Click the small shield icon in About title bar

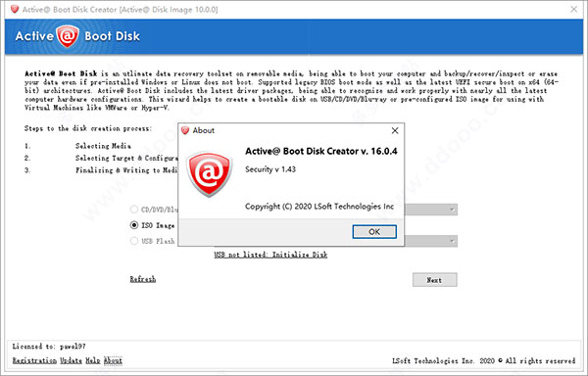click(185, 130)
